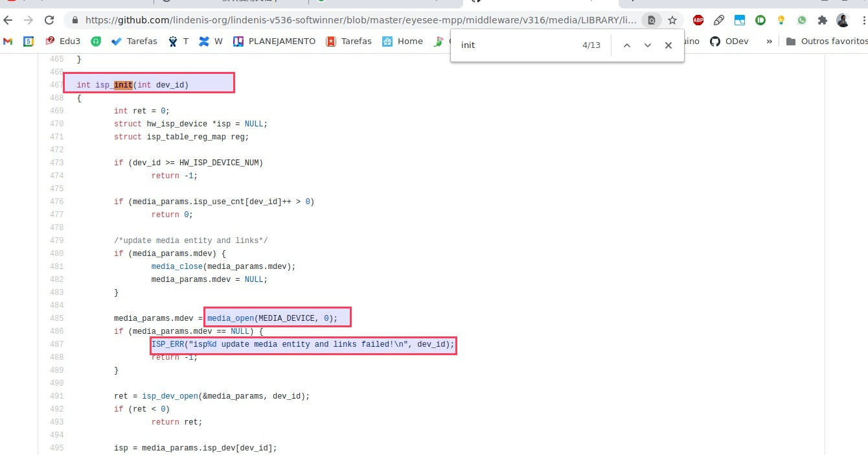Image resolution: width=868 pixels, height=455 pixels.
Task: Open the Gmail bookmark
Action: [8, 41]
